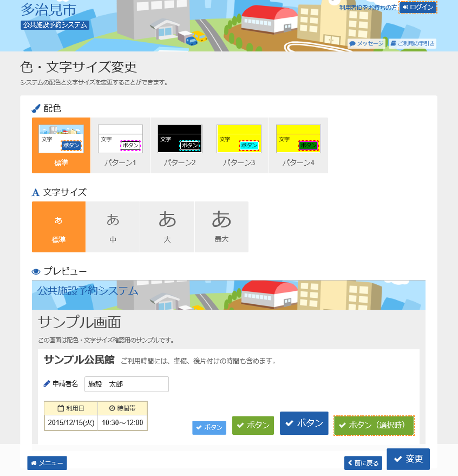The width and height of the screenshot is (458, 476).
Task: Click the 申請者名 input field
Action: click(x=127, y=384)
